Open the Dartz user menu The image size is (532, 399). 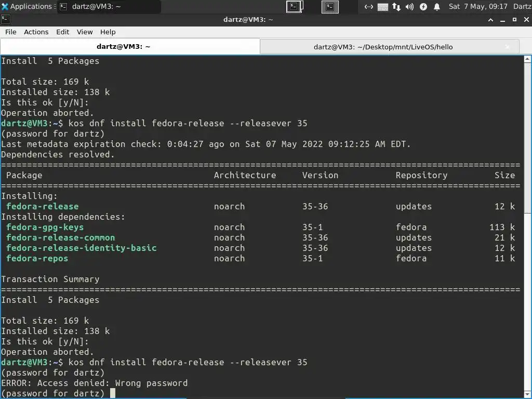(522, 6)
